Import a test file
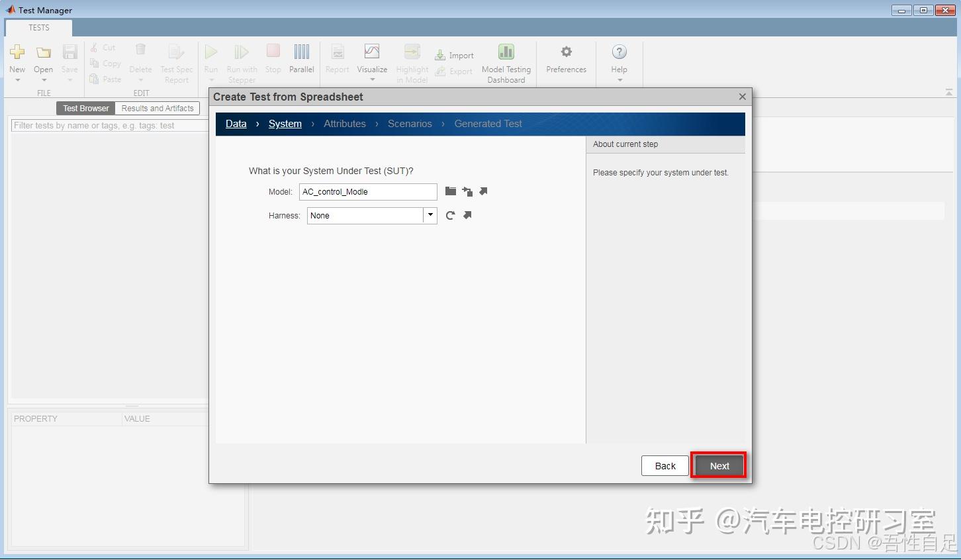 pos(455,55)
